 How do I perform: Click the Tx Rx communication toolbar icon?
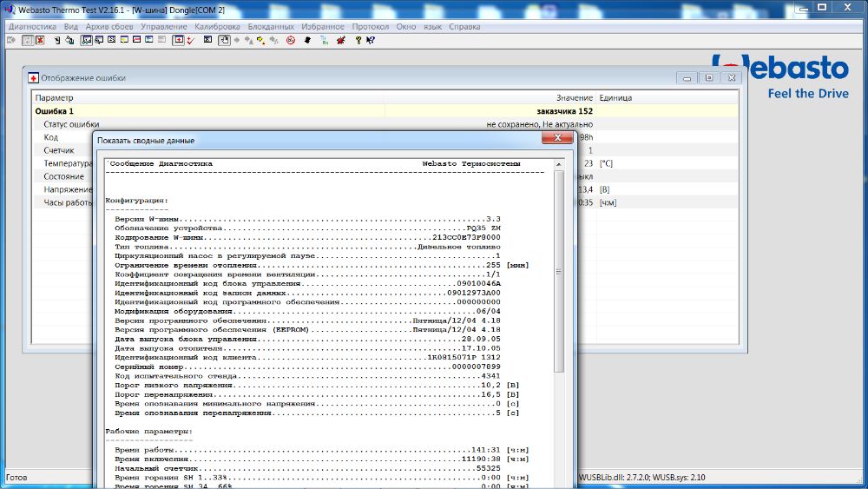tap(325, 40)
